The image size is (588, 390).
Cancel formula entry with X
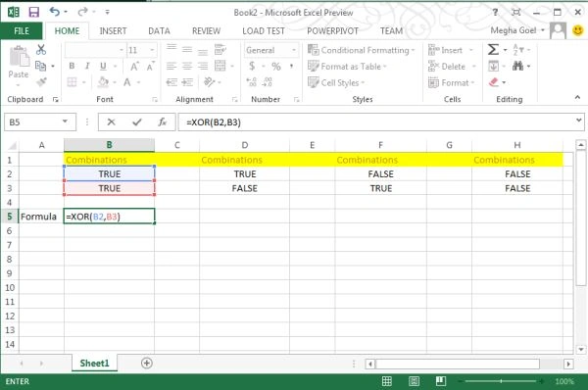[112, 122]
